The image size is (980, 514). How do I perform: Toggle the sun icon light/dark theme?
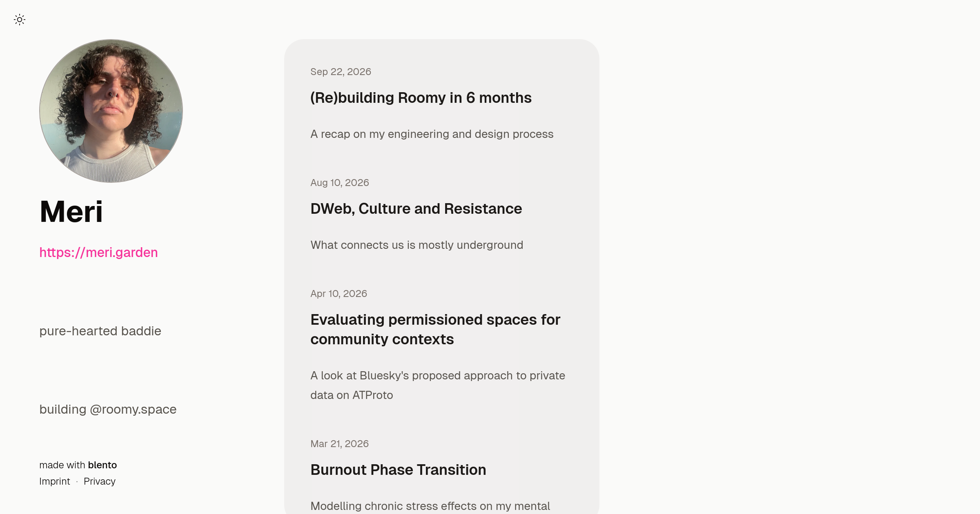(x=20, y=20)
